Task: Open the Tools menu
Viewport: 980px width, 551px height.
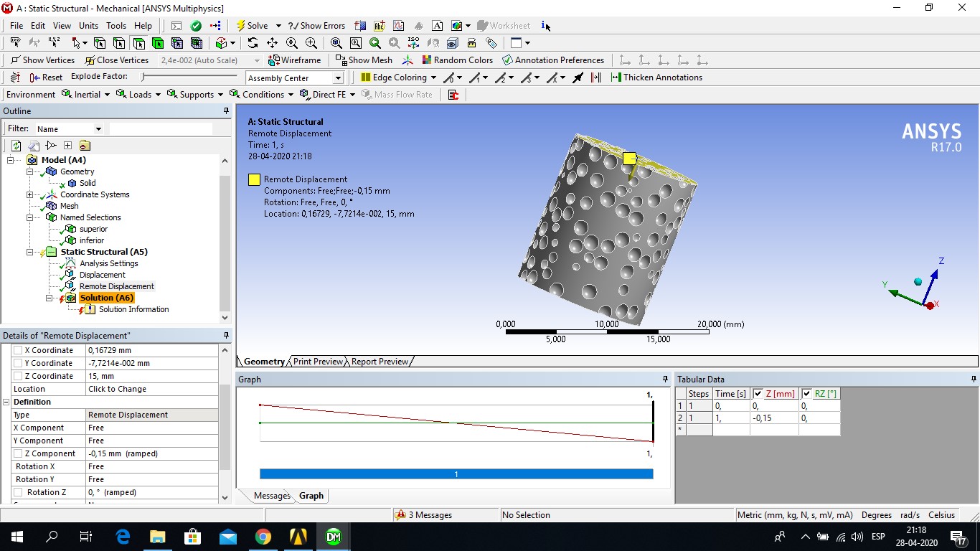Action: 116,26
